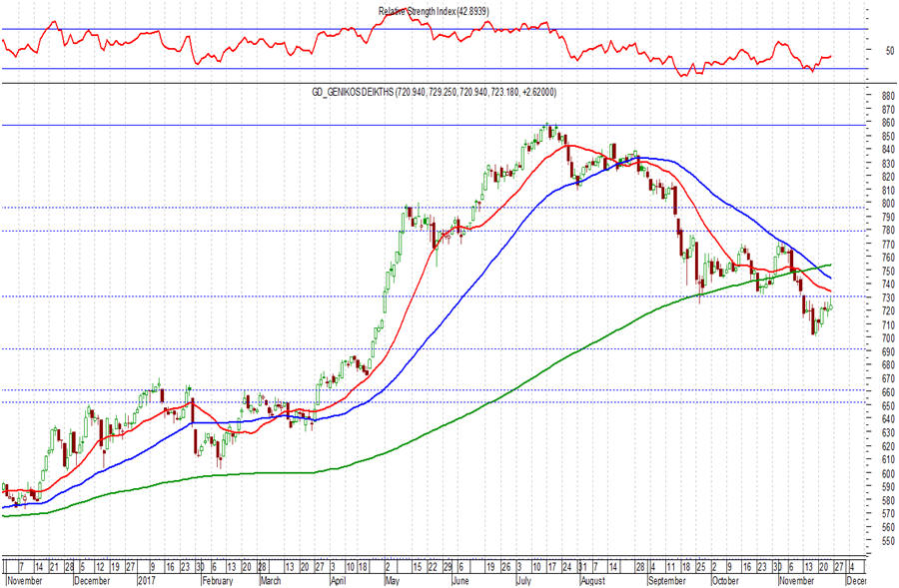Image resolution: width=899 pixels, height=588 pixels.
Task: Click the October month label
Action: click(x=725, y=581)
